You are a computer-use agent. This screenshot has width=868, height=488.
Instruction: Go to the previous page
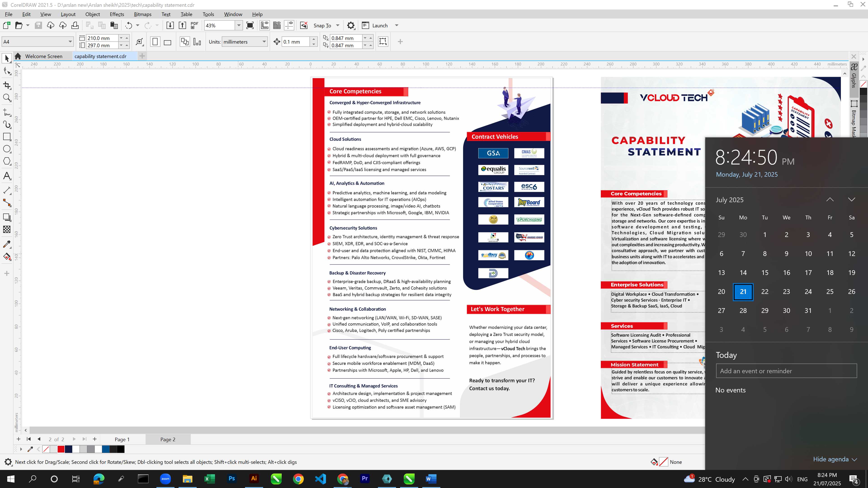pos(39,439)
